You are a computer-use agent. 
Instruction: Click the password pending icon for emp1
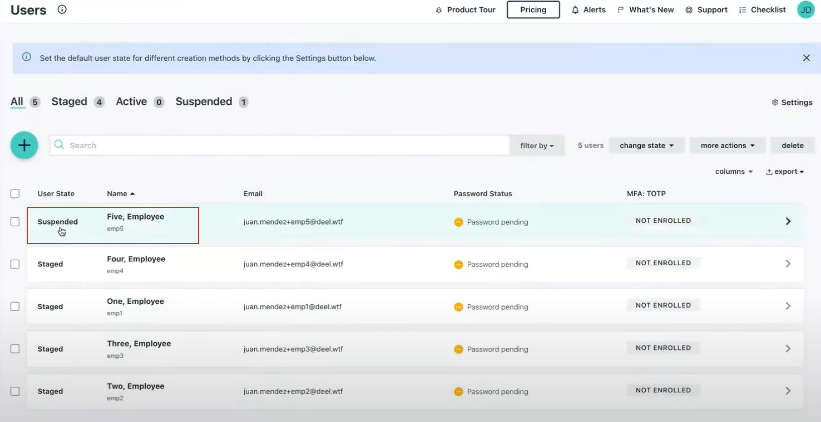click(x=459, y=307)
